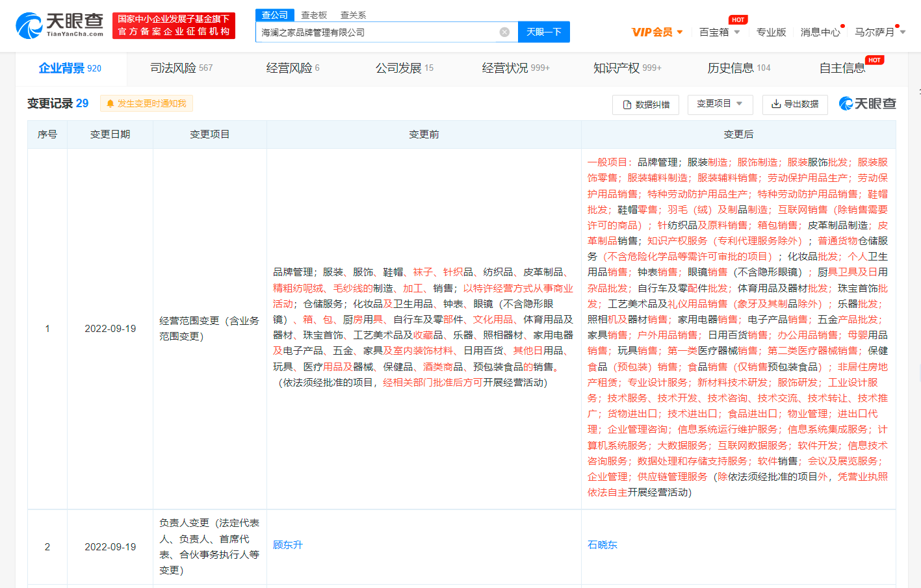Click the row number 2 cell

click(47, 547)
